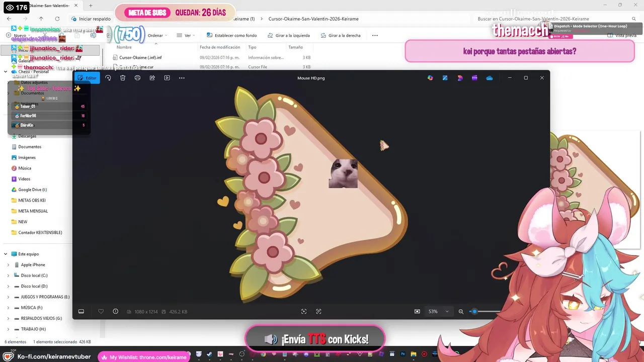Click the Nombre column header
The image size is (644, 362).
coord(124,47)
